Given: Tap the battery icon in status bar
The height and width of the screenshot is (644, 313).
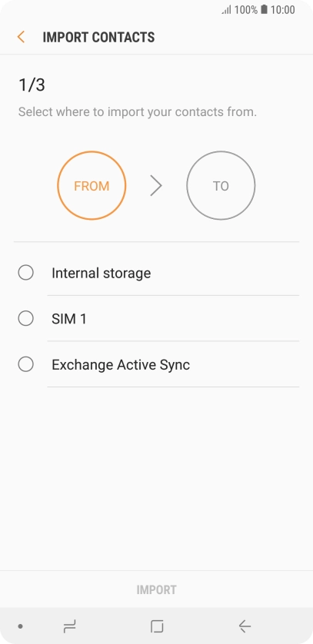Looking at the screenshot, I should click(x=264, y=9).
